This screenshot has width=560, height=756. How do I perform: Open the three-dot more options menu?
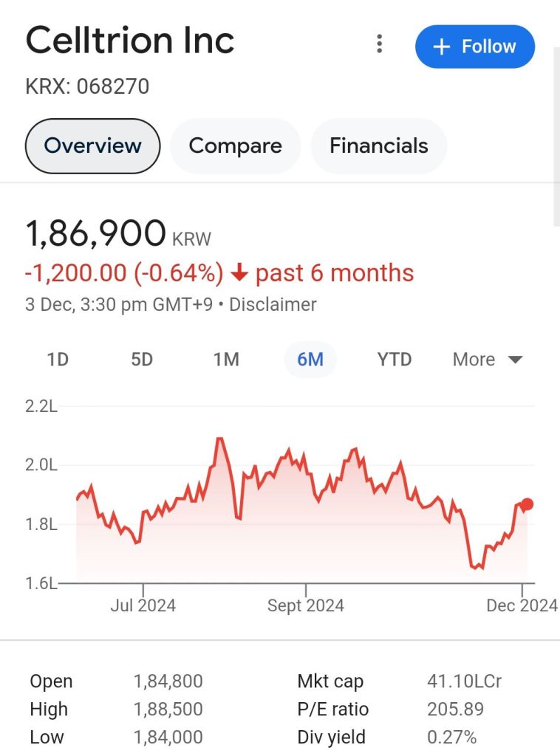coord(379,44)
